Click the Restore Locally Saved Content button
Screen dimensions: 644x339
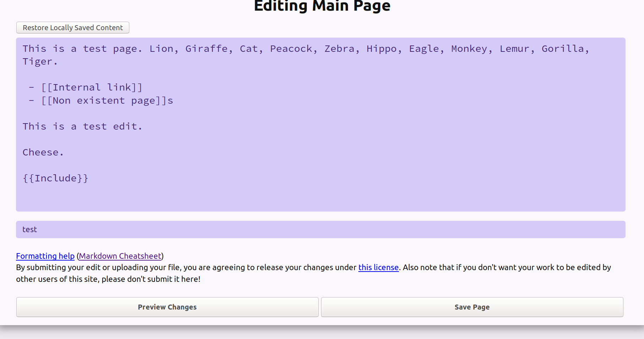[72, 28]
